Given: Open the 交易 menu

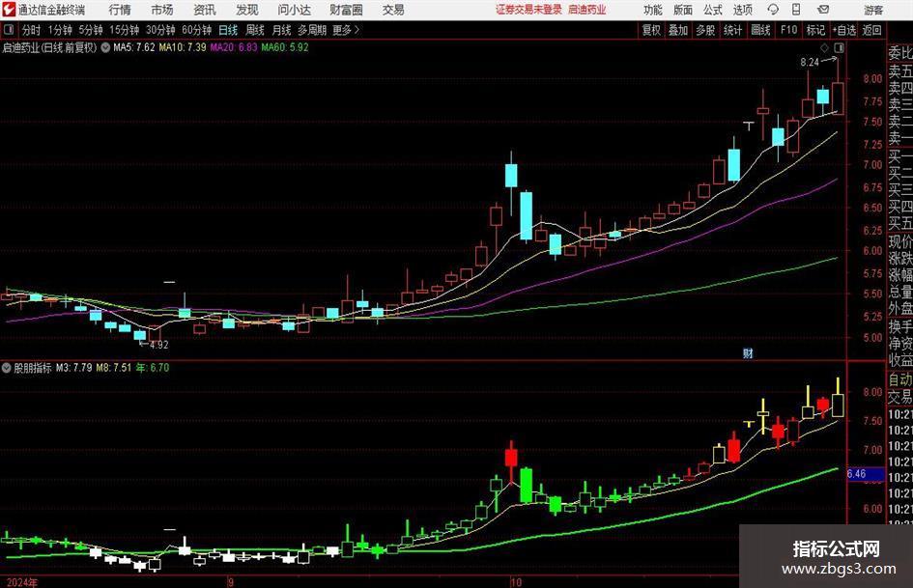Looking at the screenshot, I should (x=393, y=10).
